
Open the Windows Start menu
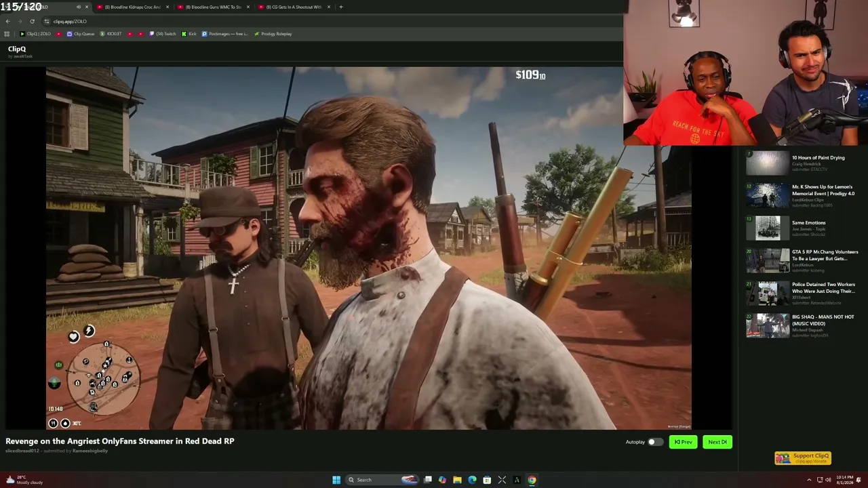coord(336,480)
